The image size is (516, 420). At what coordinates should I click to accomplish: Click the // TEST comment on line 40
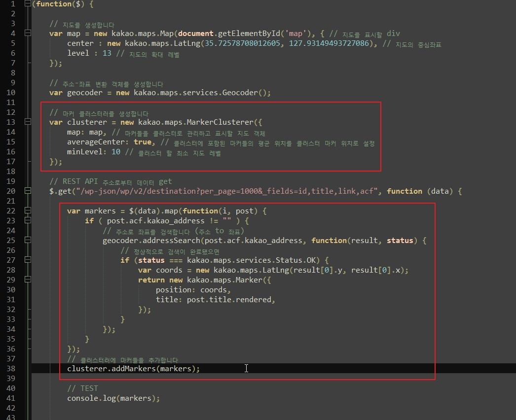click(82, 388)
